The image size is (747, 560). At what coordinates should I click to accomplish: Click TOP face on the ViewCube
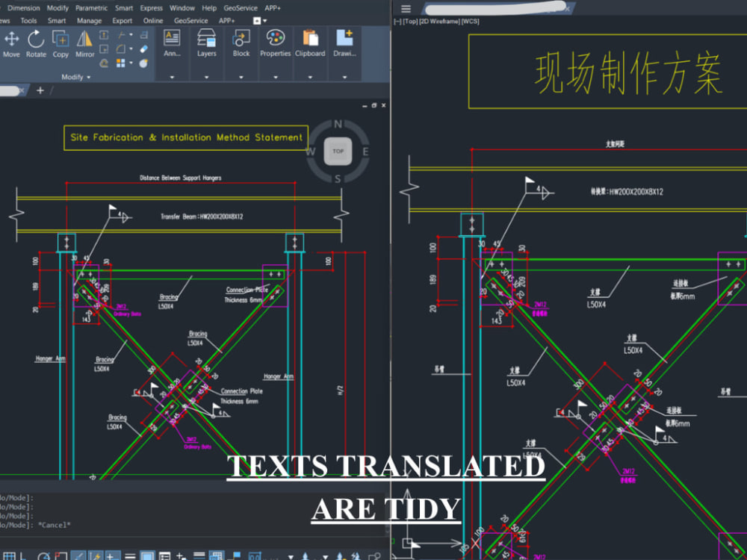pyautogui.click(x=338, y=151)
